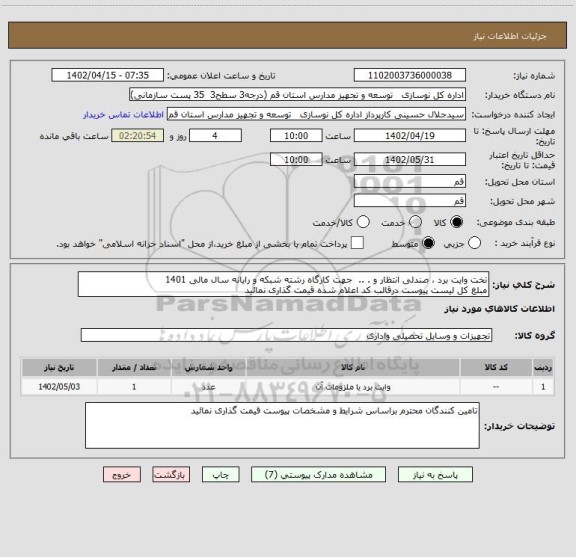Viewport: 576px width, 557px height.
Task: Click the delivery province field قم
Action: point(410,181)
